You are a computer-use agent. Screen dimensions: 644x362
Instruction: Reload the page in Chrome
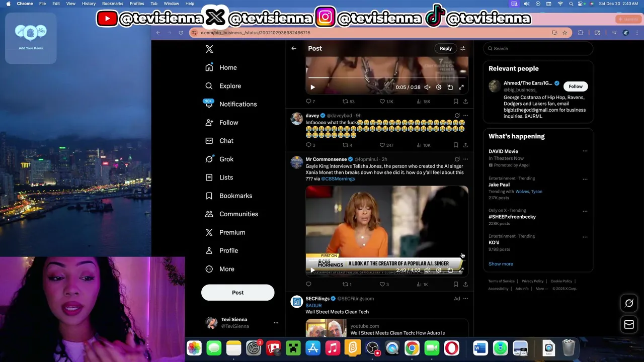(x=181, y=33)
